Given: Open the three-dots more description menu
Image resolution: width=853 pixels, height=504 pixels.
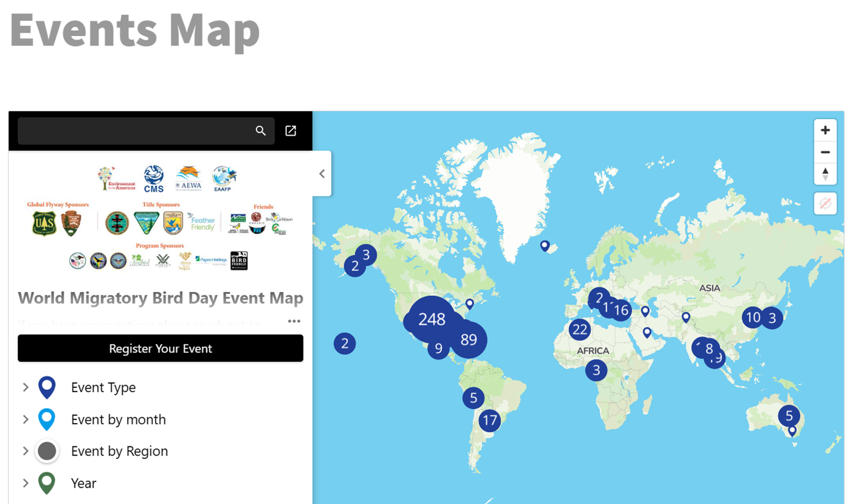Looking at the screenshot, I should [294, 321].
